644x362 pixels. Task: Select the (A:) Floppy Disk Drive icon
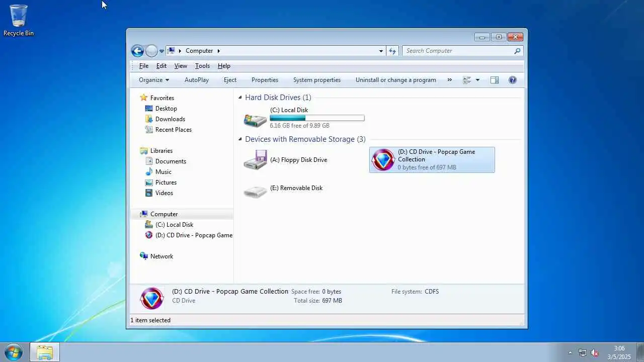[x=256, y=160]
